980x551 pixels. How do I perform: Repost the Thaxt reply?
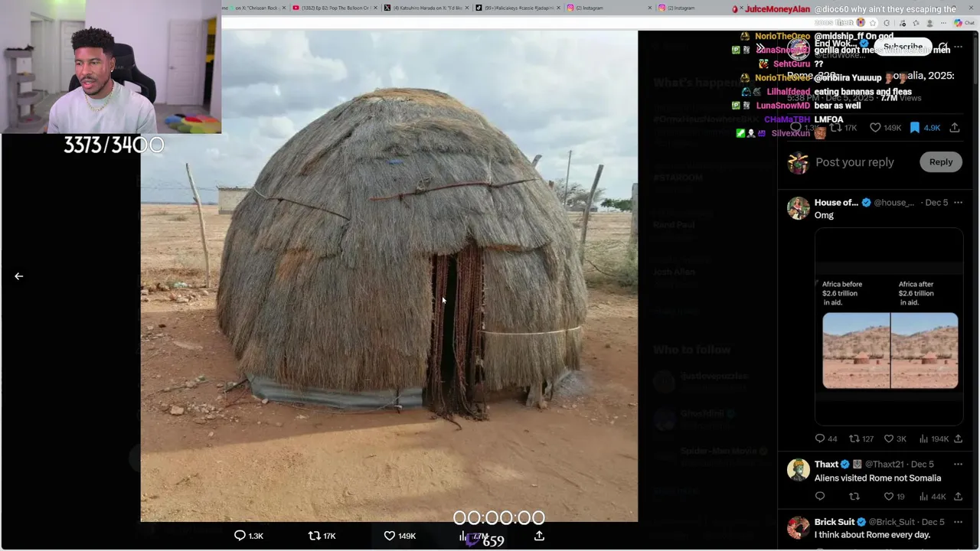(x=854, y=497)
